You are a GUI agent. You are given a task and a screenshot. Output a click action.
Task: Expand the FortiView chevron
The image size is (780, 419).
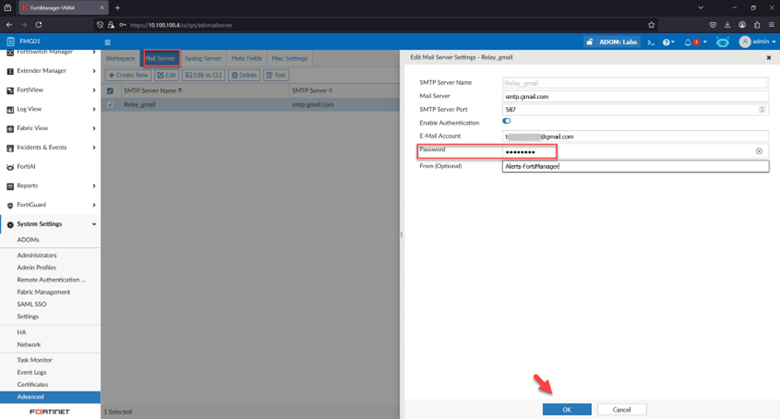94,90
